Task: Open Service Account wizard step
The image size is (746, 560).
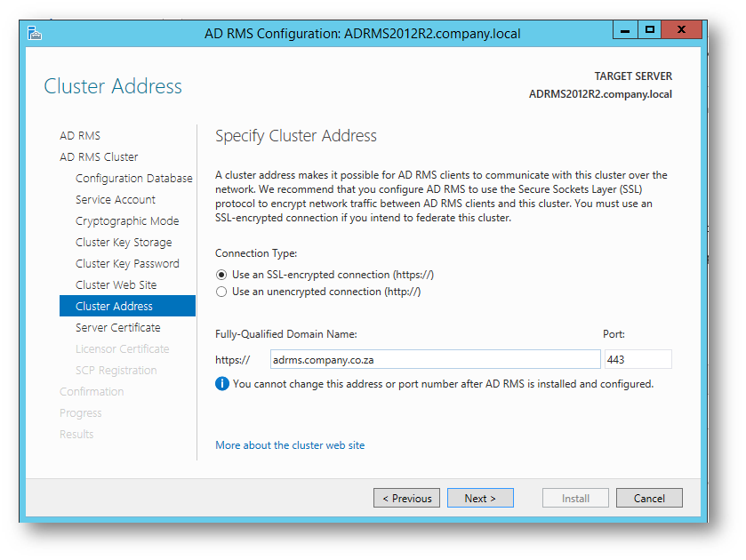Action: (x=116, y=200)
